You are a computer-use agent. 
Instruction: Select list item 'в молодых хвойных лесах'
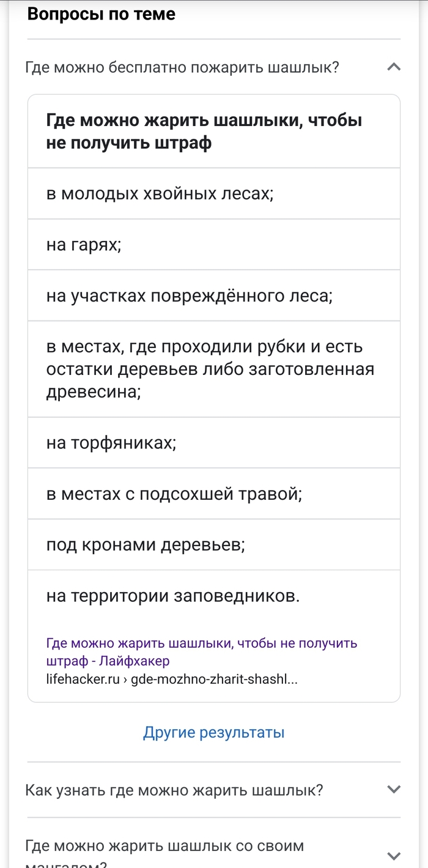[160, 194]
